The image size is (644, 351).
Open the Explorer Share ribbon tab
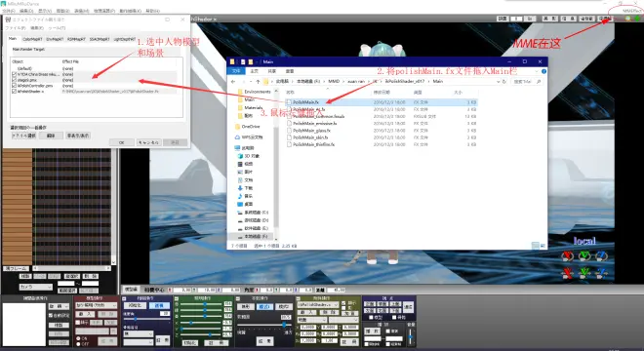click(272, 71)
